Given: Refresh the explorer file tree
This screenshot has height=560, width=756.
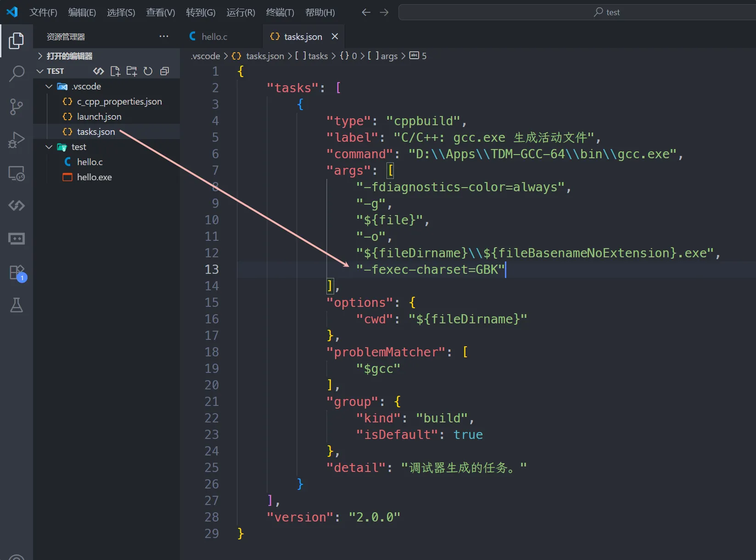Looking at the screenshot, I should coord(148,71).
